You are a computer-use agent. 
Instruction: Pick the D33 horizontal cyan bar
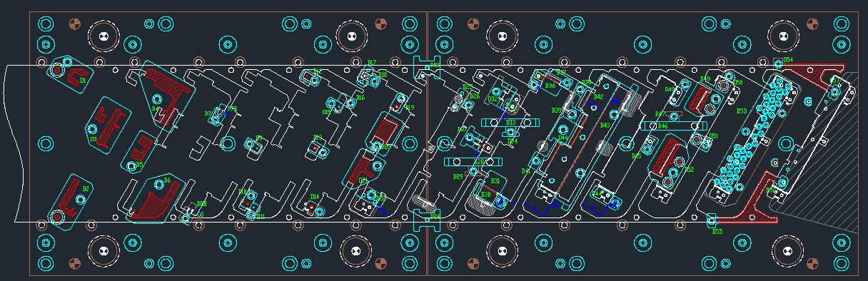(x=510, y=123)
